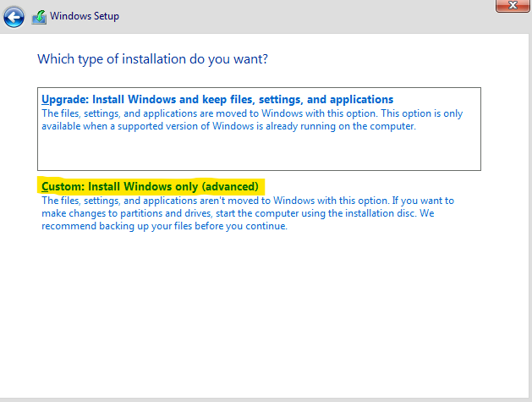Image resolution: width=532 pixels, height=402 pixels.
Task: Click the Windows Setup title text
Action: point(85,16)
